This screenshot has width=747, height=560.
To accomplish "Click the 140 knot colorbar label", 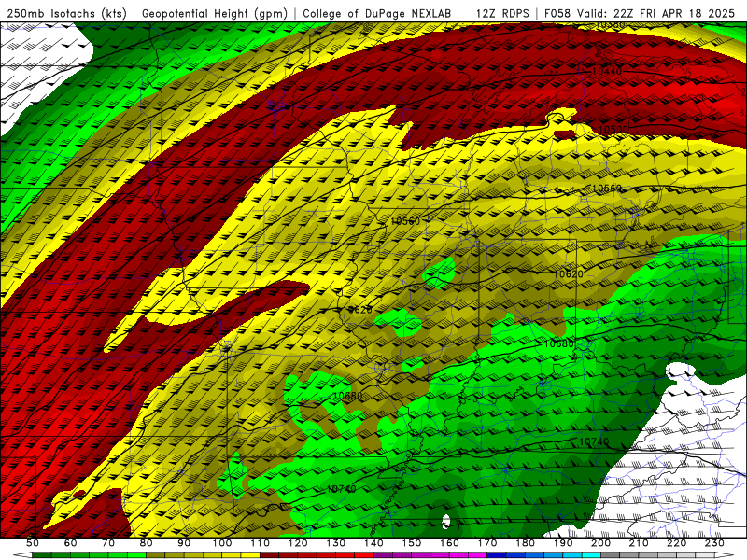I will (374, 543).
